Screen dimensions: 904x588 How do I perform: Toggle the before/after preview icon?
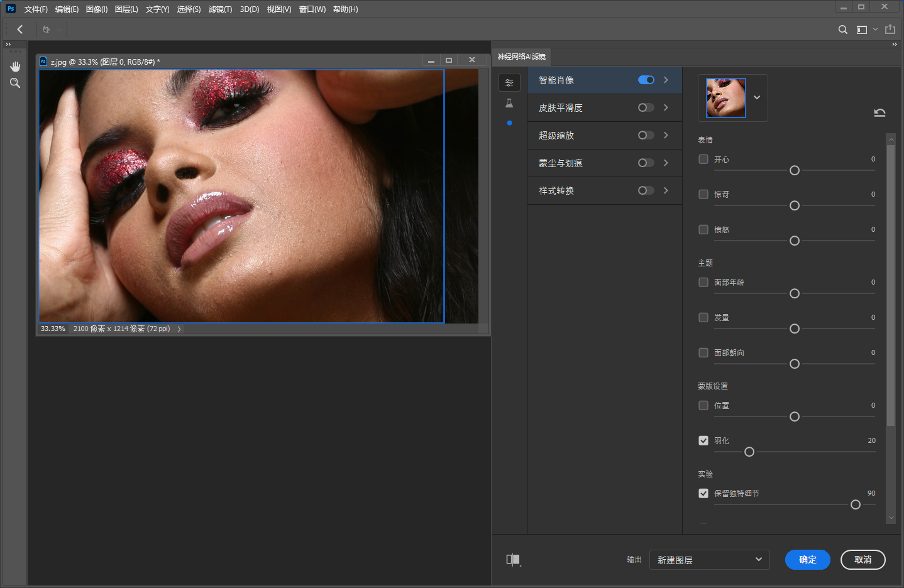(513, 560)
